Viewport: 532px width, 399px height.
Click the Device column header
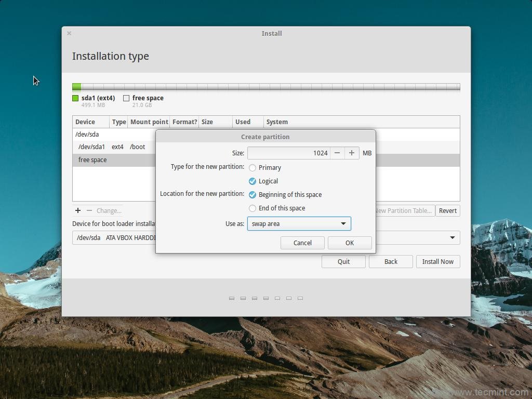tap(90, 122)
